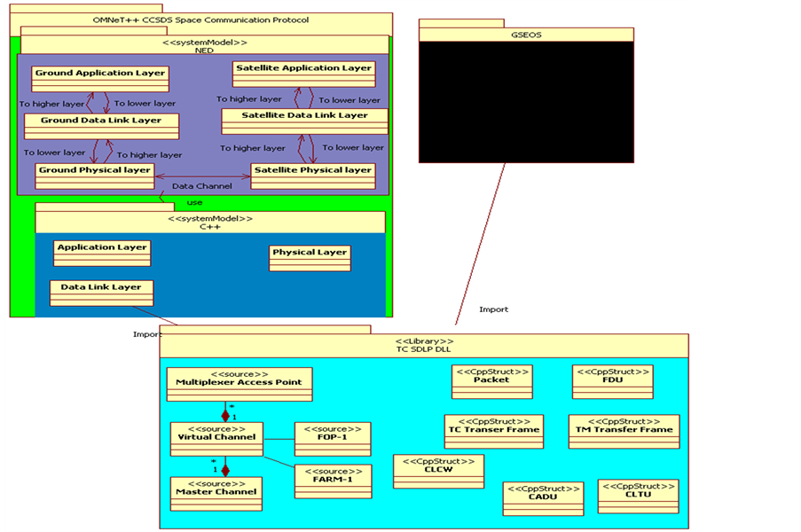Select the Physical Layer class in C++ package
Screen dimensions: 801x532
tap(310, 257)
